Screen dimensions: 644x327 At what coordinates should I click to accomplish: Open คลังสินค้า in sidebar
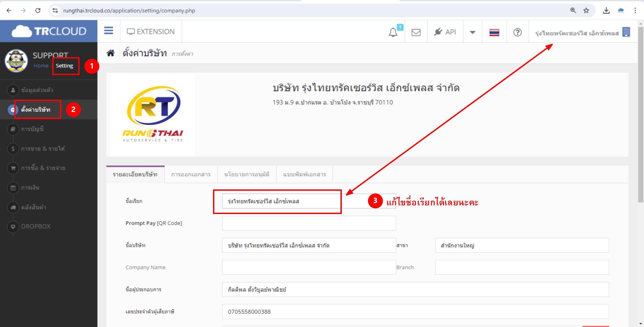coord(34,207)
